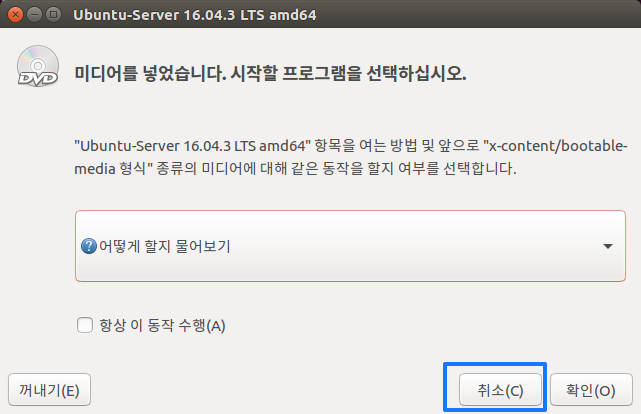Click the 취소(C) cancel button
Screen dimensions: 641x414
coord(500,390)
